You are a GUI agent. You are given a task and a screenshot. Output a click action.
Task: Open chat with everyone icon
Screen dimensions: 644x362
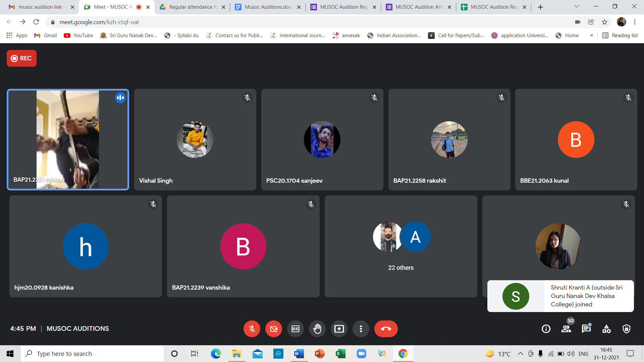pos(586,329)
